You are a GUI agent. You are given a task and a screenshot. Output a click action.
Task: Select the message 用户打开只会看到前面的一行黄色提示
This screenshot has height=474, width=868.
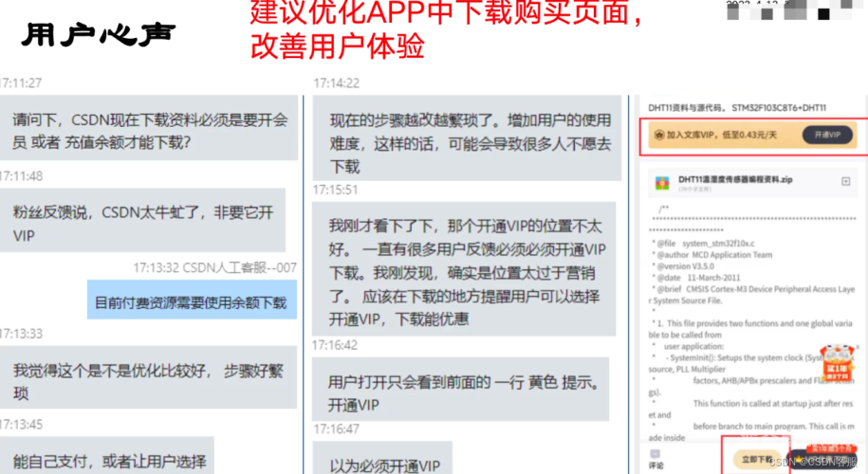click(x=461, y=390)
